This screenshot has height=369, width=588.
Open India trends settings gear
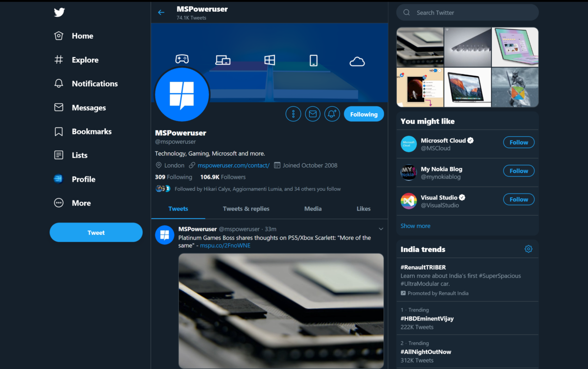point(528,249)
